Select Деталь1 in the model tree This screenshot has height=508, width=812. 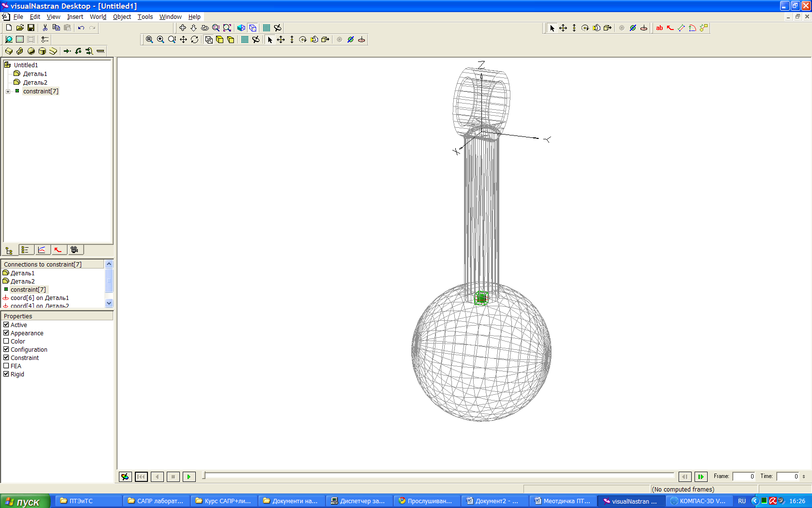click(35, 74)
